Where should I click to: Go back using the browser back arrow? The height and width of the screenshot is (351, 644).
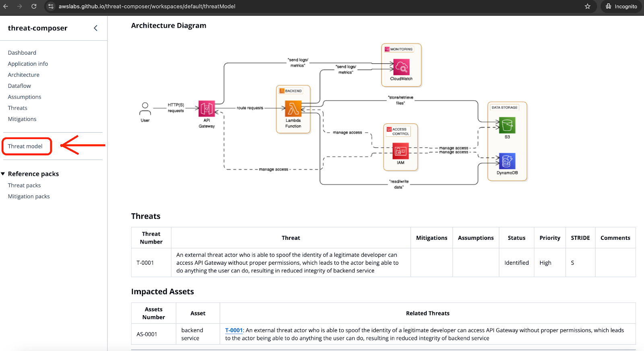pos(6,6)
